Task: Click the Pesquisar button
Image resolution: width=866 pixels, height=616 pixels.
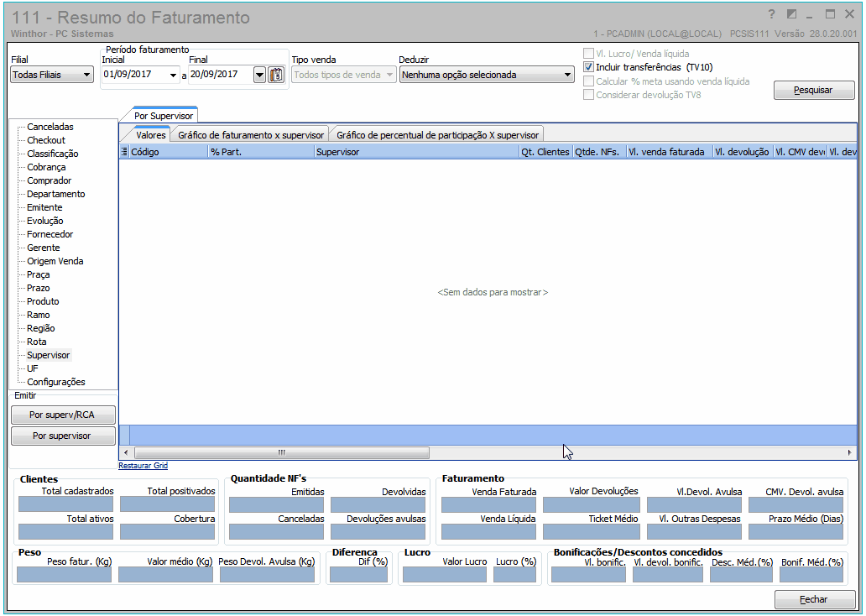Action: pos(813,90)
